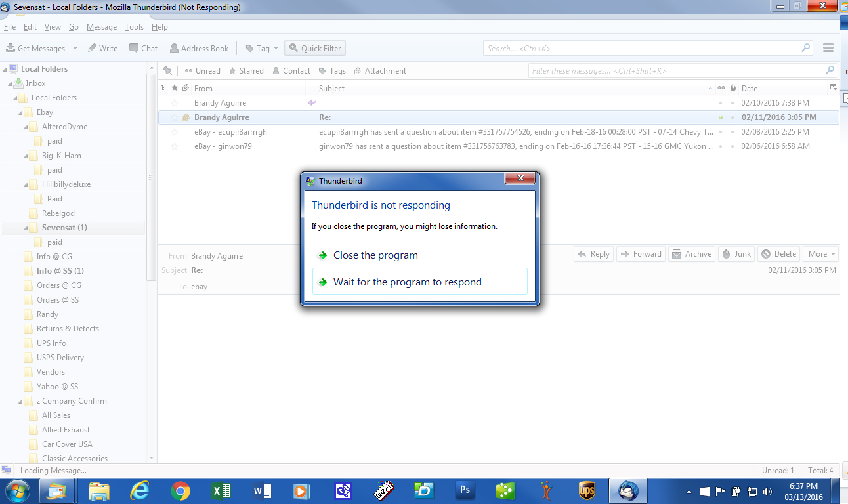Select the UPS Info folder
Screen dimensions: 848x504
[x=51, y=343]
